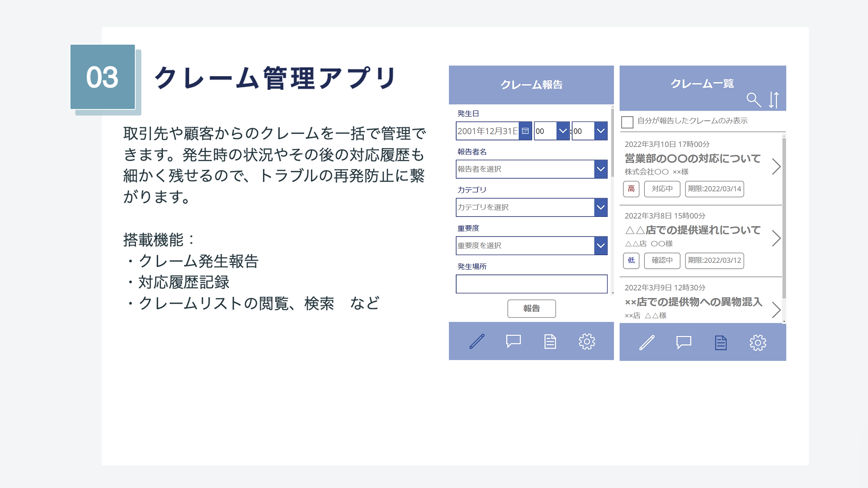Screen dimensions: 868x488
Task: Toggle 自分が報告したクレームのみ表示 checkbox
Action: [x=627, y=121]
